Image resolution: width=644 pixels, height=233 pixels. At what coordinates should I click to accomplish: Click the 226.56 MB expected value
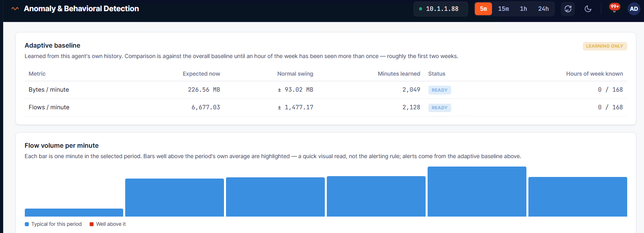pos(204,90)
